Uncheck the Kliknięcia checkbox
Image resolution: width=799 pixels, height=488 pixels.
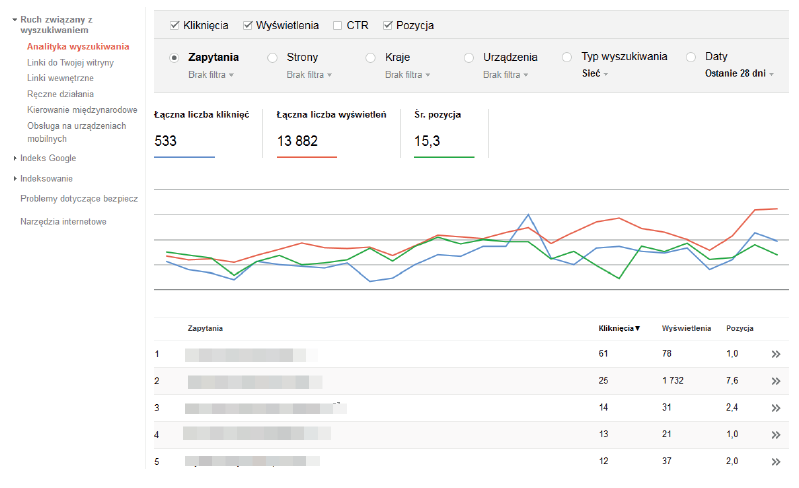pyautogui.click(x=176, y=25)
